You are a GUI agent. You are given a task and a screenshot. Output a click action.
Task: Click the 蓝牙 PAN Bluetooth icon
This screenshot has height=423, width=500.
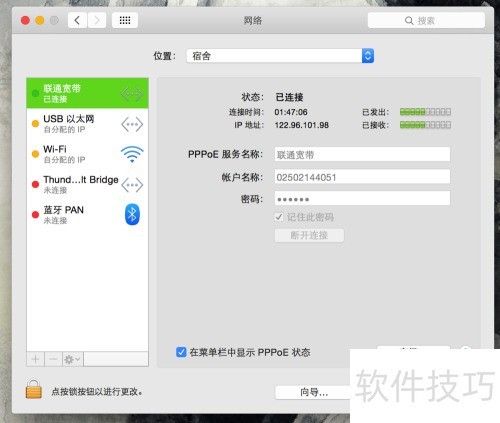point(132,214)
